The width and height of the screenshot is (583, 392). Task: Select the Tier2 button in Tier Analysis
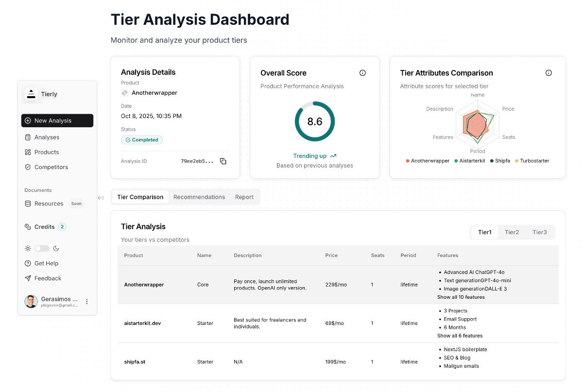coord(512,232)
